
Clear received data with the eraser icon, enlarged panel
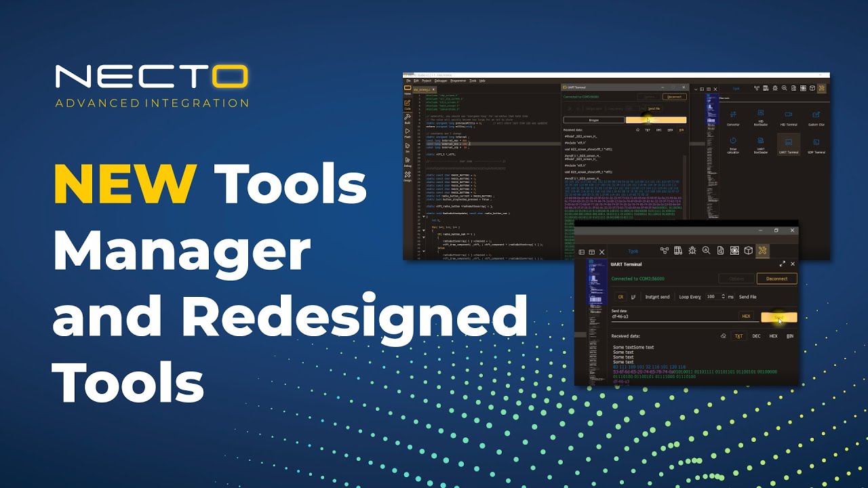point(723,336)
